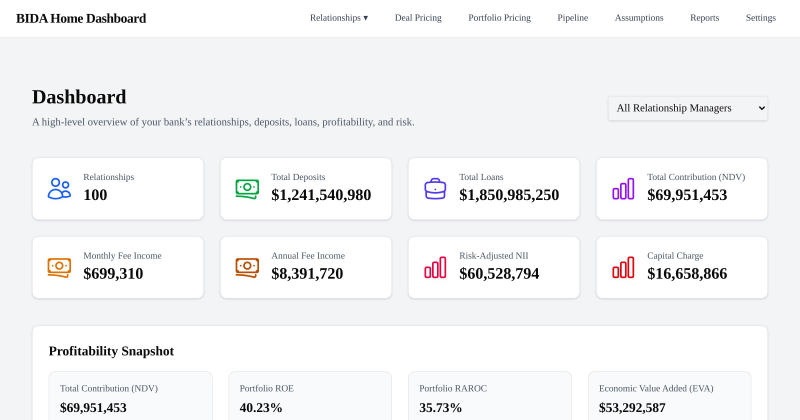This screenshot has width=800, height=420.
Task: Select the Economic Value Added card
Action: pos(669,396)
